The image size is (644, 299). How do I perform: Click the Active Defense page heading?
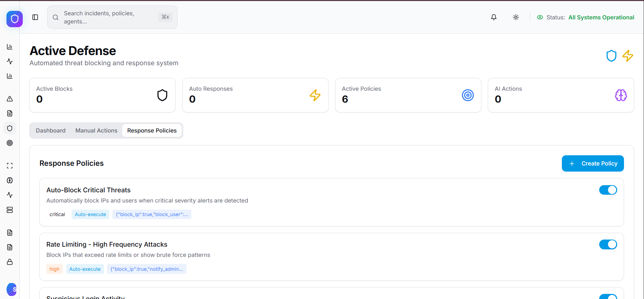click(x=73, y=51)
